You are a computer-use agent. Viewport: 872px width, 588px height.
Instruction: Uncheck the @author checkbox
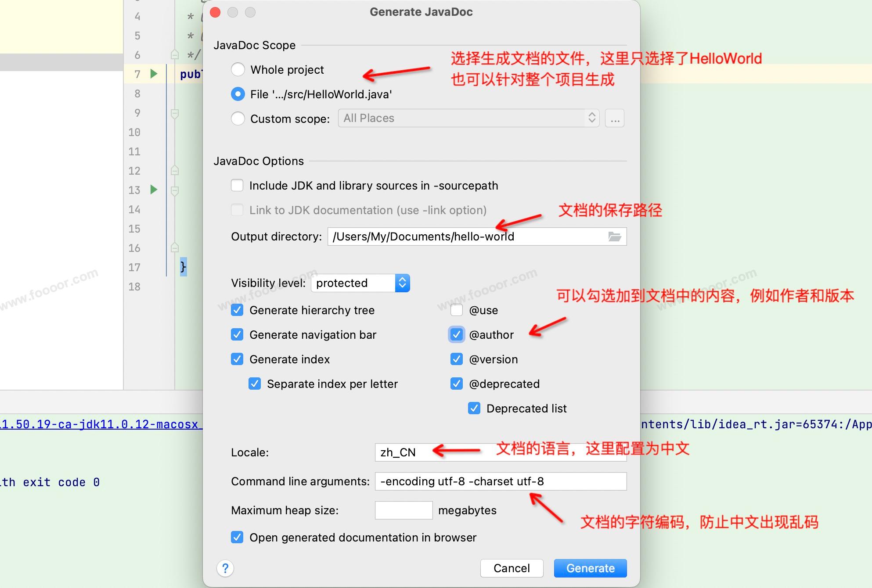click(x=457, y=335)
